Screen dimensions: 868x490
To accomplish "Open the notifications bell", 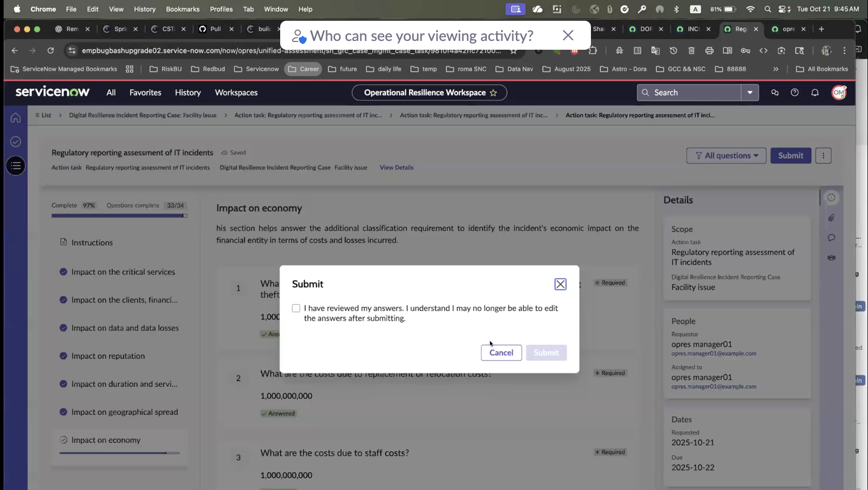I will point(815,92).
